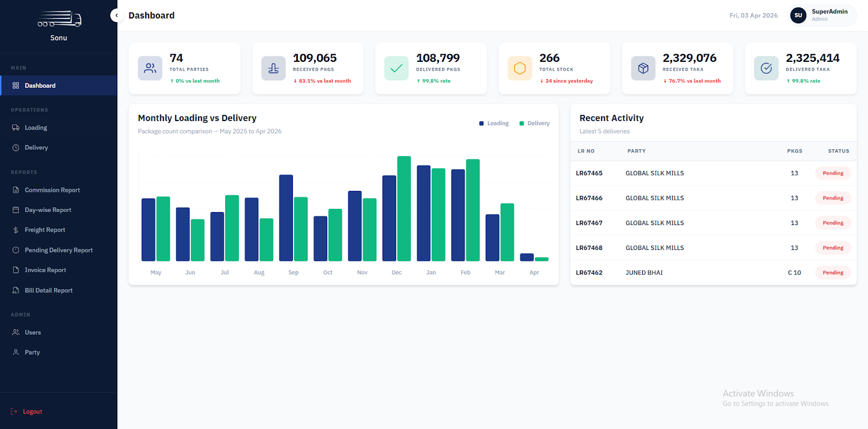Viewport: 868px width, 429px height.
Task: Click the Delivered Taka circle-check icon
Action: coord(766,68)
